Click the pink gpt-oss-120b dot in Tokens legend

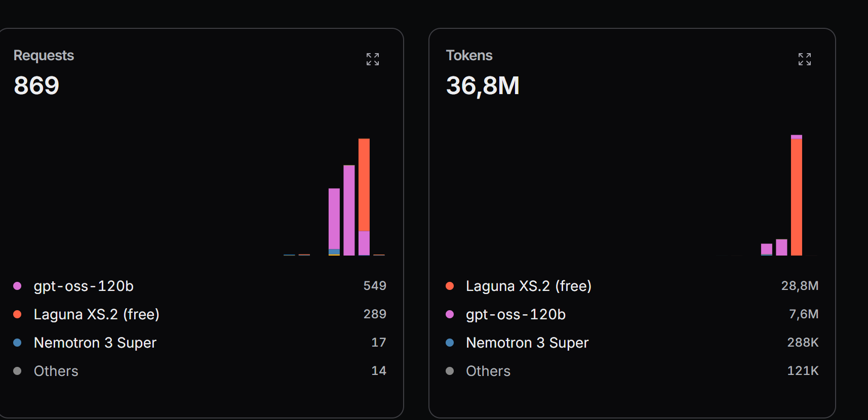pos(450,314)
